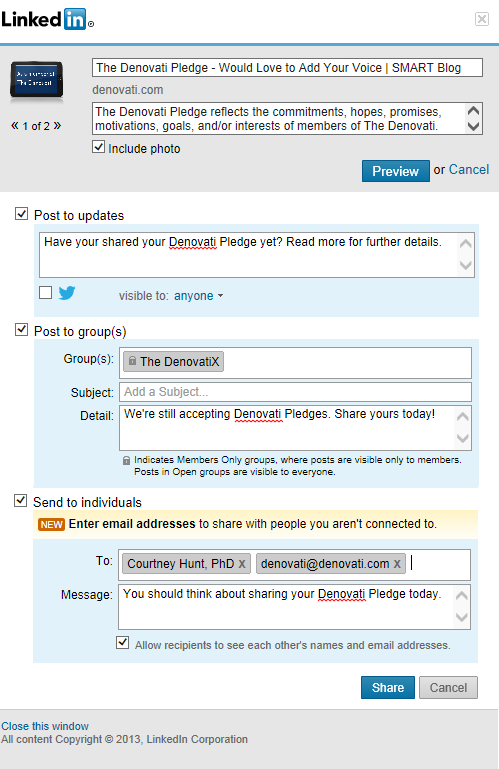The height and width of the screenshot is (769, 499).
Task: Click Close this window link
Action: pos(45,726)
